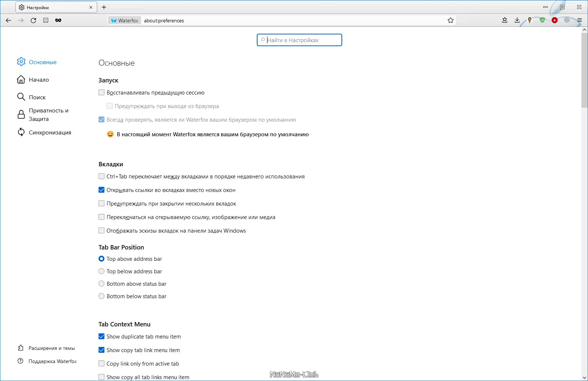Click the scrollbar up arrow
The height and width of the screenshot is (381, 588).
(x=584, y=30)
